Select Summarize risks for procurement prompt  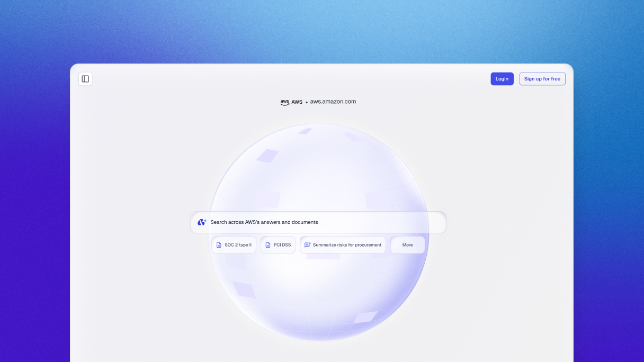tap(343, 245)
